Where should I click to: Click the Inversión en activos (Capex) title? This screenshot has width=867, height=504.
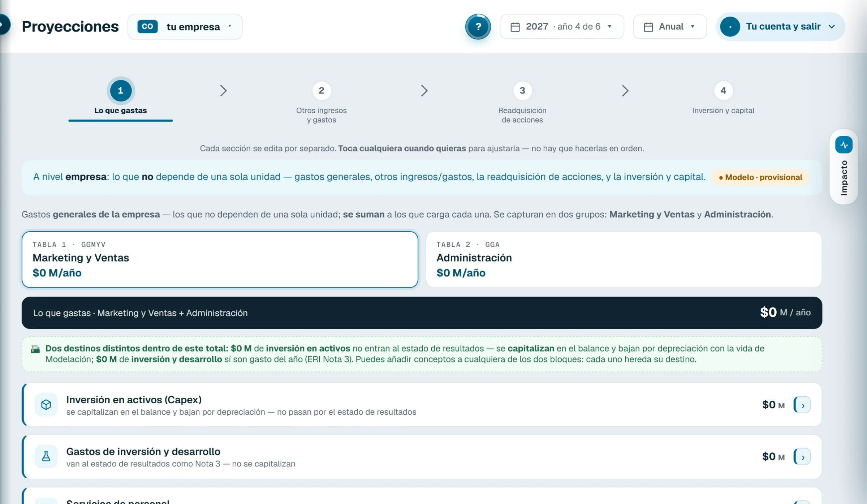134,400
